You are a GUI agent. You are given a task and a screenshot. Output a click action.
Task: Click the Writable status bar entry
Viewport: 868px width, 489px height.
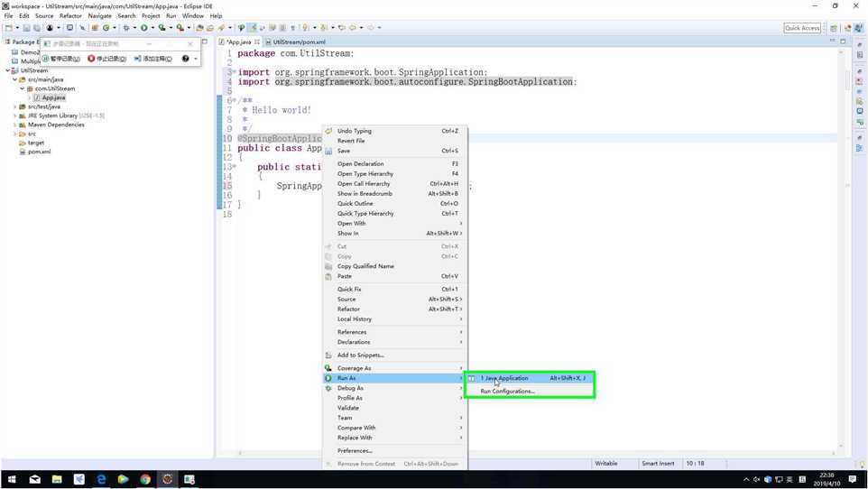(x=606, y=464)
